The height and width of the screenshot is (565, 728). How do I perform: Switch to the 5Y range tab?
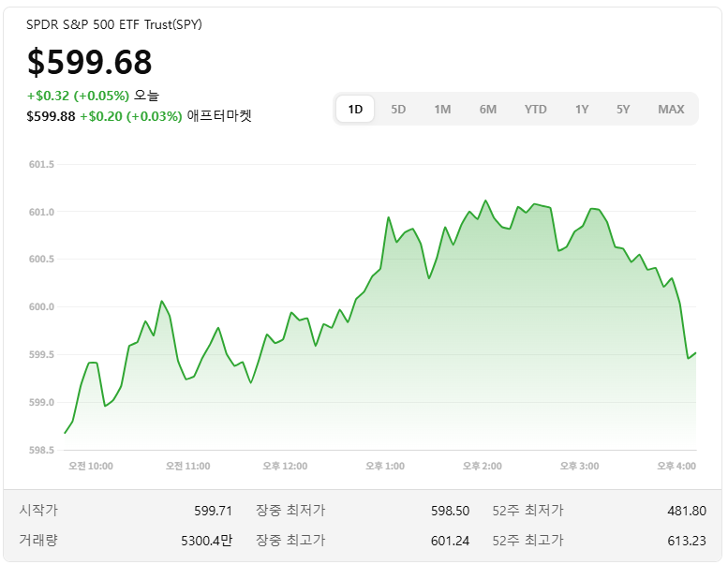coord(623,109)
